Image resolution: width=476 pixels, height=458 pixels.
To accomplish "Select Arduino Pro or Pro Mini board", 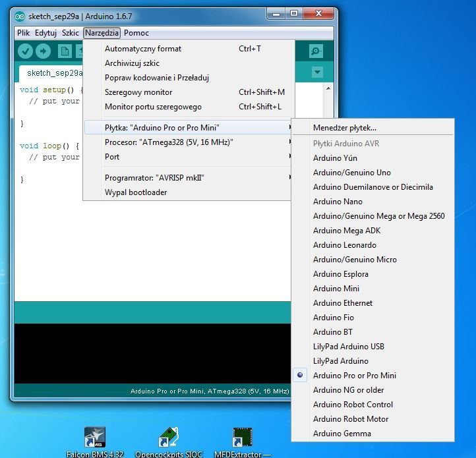I will (354, 376).
